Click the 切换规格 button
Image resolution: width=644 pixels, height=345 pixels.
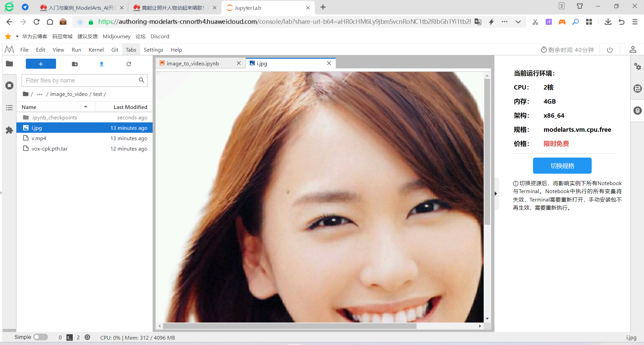(x=562, y=166)
